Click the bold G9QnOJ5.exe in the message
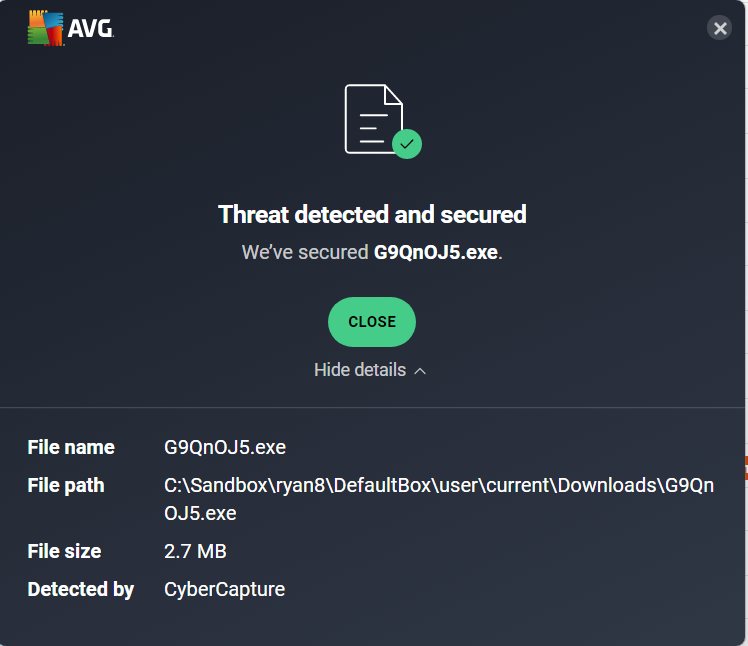The width and height of the screenshot is (748, 646). (x=436, y=252)
